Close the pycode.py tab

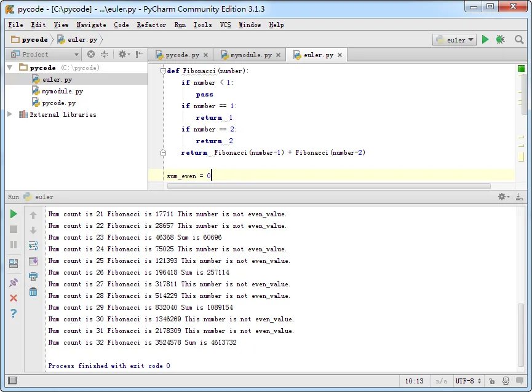point(205,55)
